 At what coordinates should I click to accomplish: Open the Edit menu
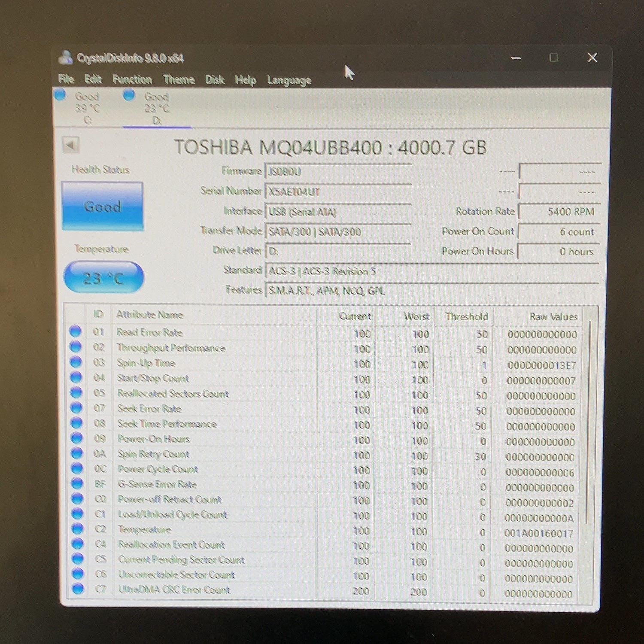(x=93, y=79)
